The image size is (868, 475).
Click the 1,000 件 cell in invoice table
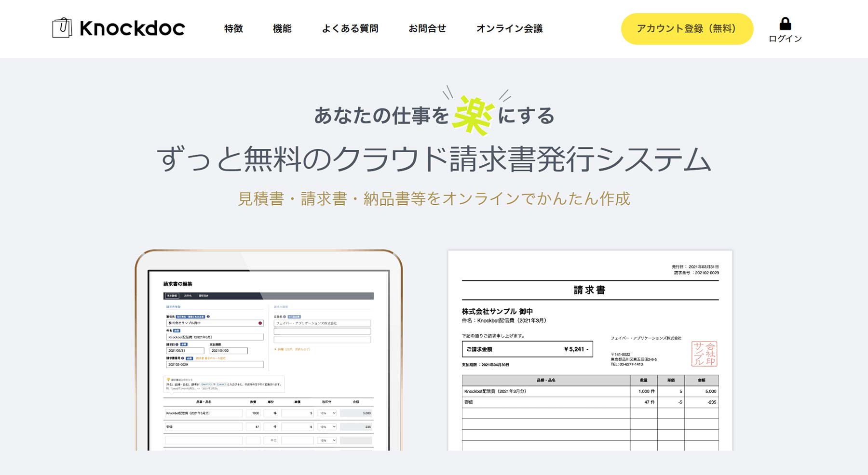click(x=644, y=391)
